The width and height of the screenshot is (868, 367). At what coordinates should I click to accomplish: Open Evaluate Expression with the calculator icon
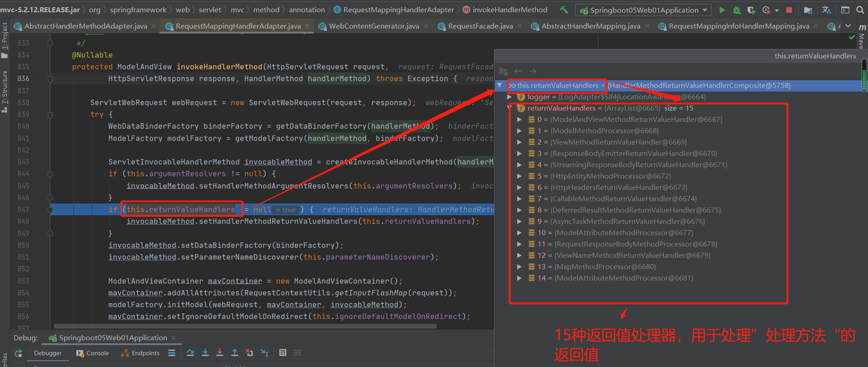coord(283,353)
